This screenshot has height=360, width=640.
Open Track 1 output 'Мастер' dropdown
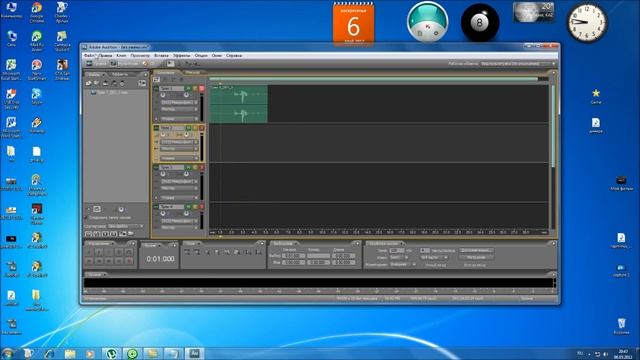(179, 109)
